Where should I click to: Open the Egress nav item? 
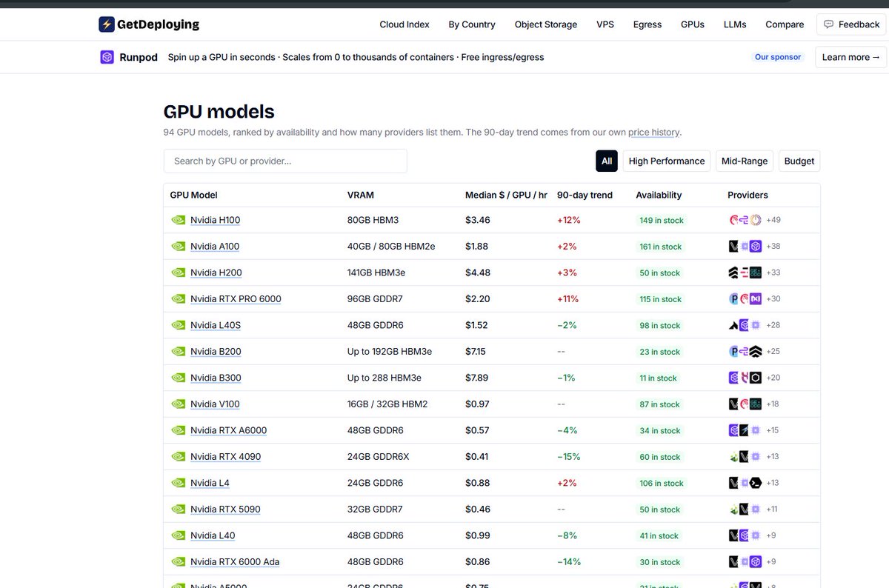click(647, 24)
